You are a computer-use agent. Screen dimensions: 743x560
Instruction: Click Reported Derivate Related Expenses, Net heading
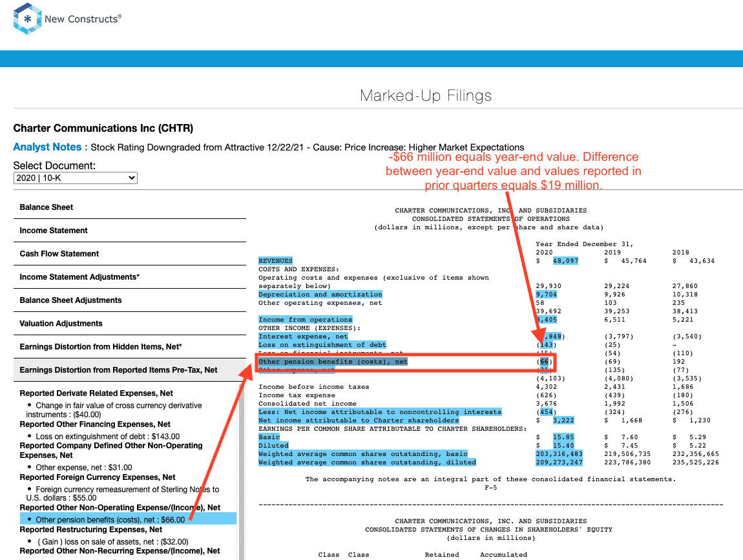pos(96,393)
